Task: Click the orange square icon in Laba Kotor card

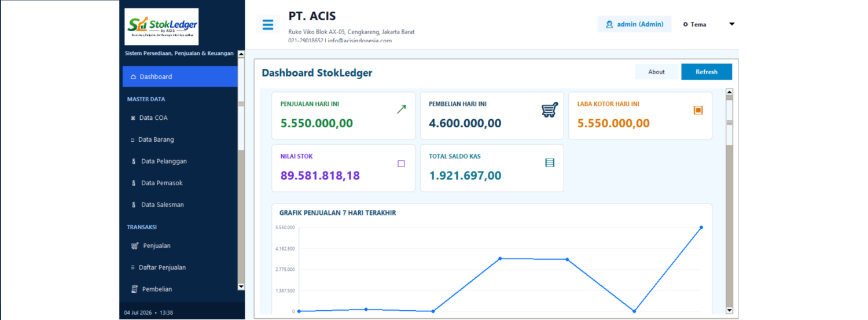Action: pos(698,110)
